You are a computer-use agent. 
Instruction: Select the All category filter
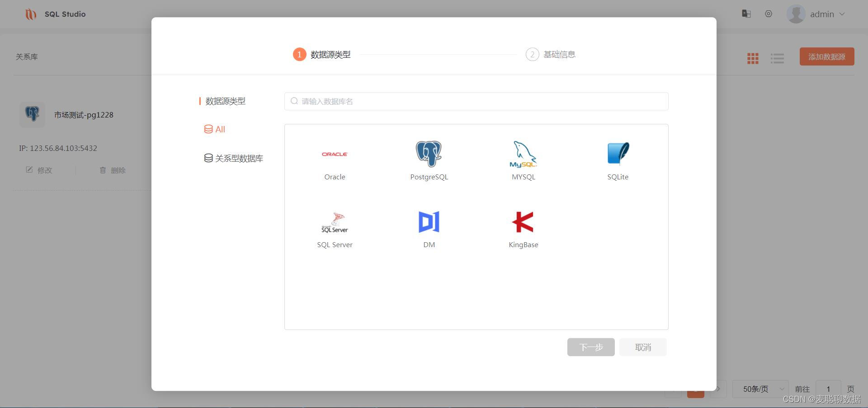tap(215, 129)
